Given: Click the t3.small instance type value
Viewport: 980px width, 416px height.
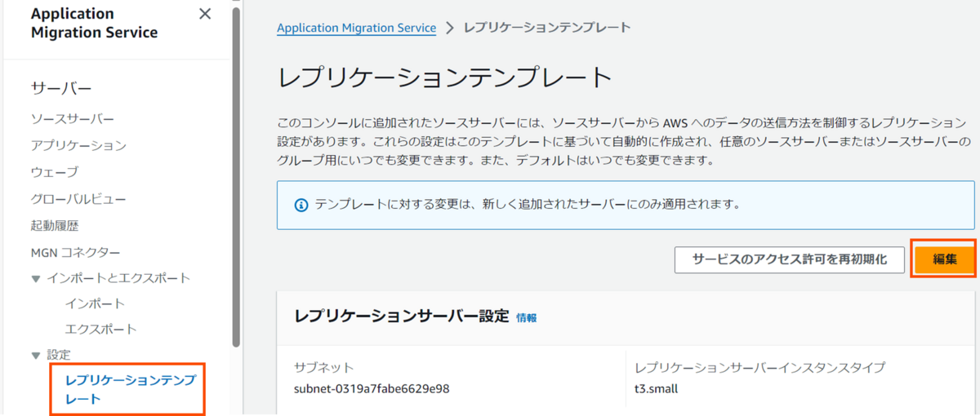Looking at the screenshot, I should click(x=656, y=388).
